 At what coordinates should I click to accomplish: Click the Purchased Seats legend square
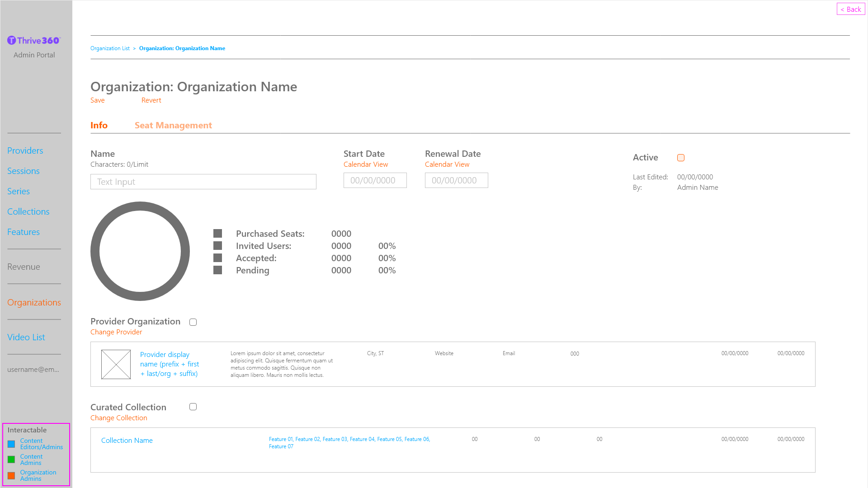point(217,234)
